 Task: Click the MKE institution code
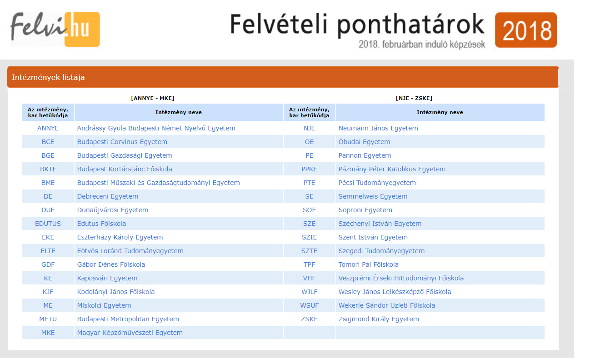[x=48, y=333]
